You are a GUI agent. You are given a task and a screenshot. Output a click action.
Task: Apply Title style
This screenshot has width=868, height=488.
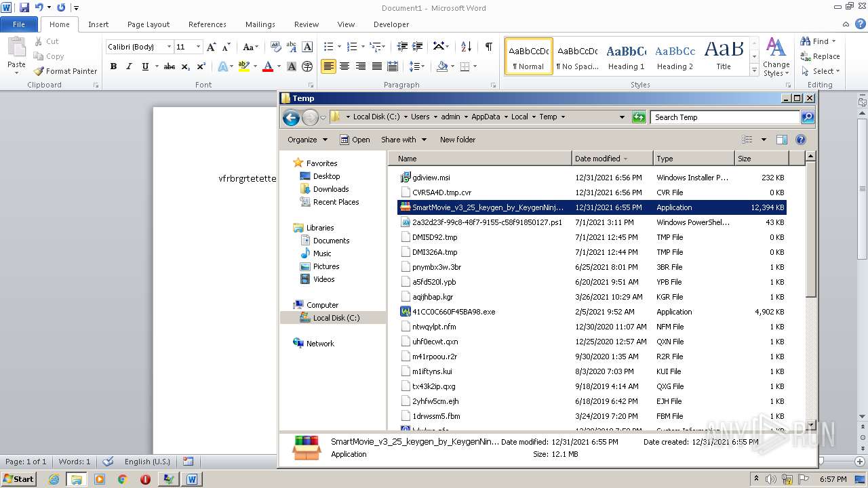724,56
